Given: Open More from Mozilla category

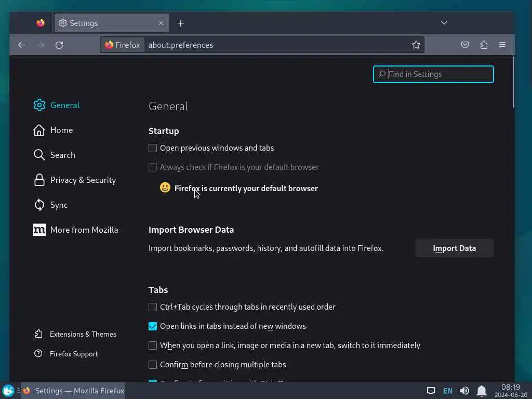Looking at the screenshot, I should 76,230.
